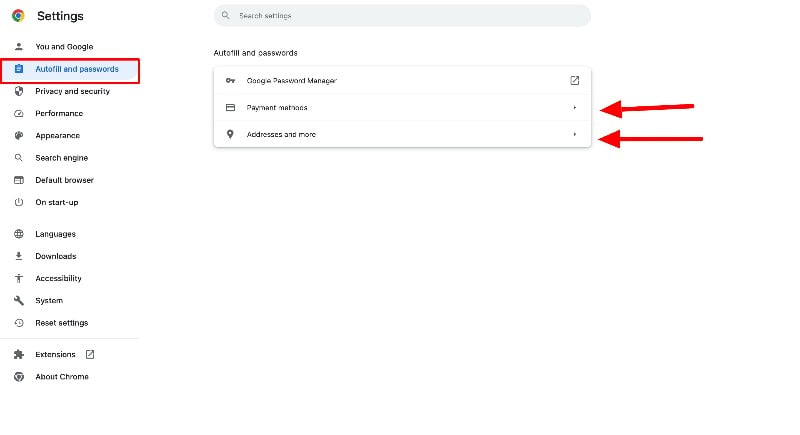Click the Performance gauge icon
This screenshot has height=435, width=800.
(x=18, y=113)
